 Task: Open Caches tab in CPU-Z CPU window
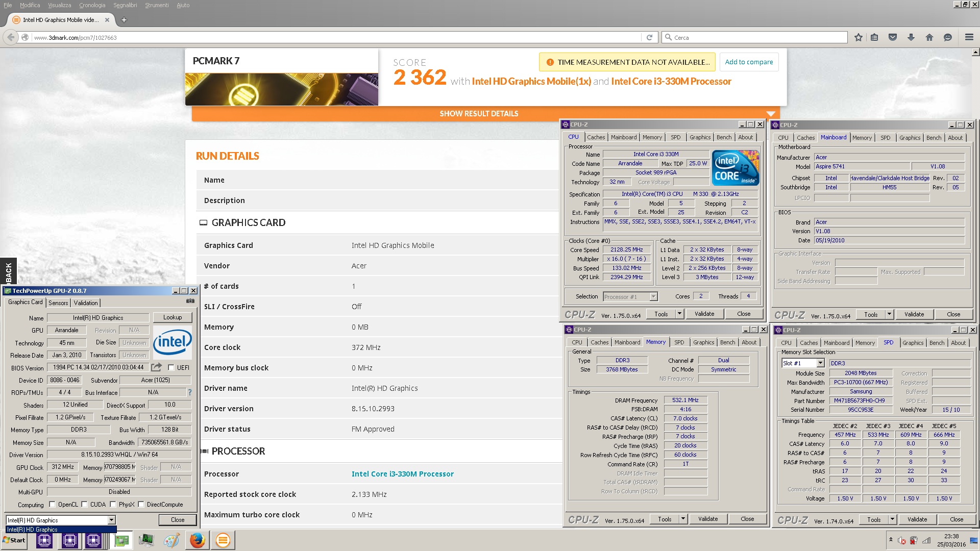coord(596,137)
